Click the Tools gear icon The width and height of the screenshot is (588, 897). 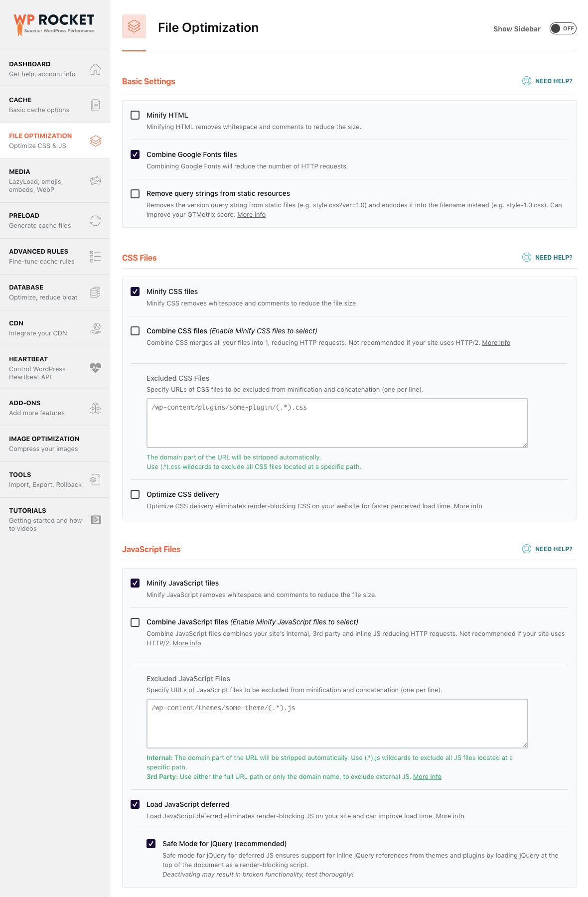click(95, 479)
